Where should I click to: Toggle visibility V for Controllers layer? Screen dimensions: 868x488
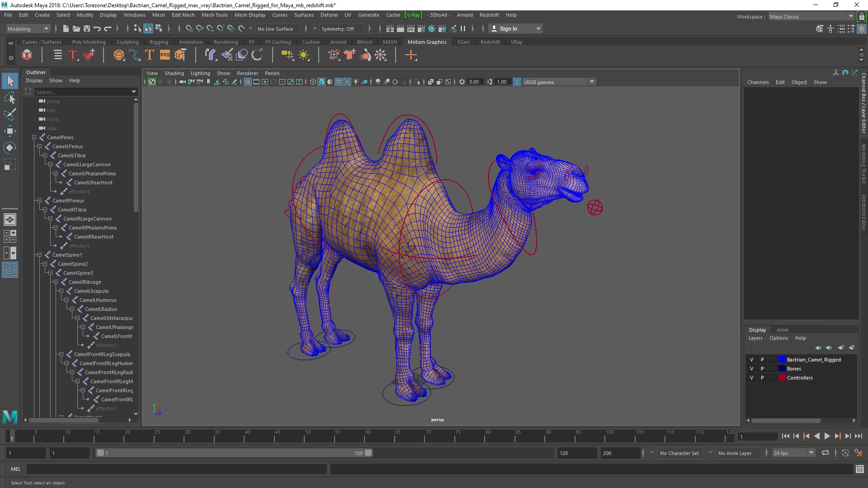click(751, 377)
